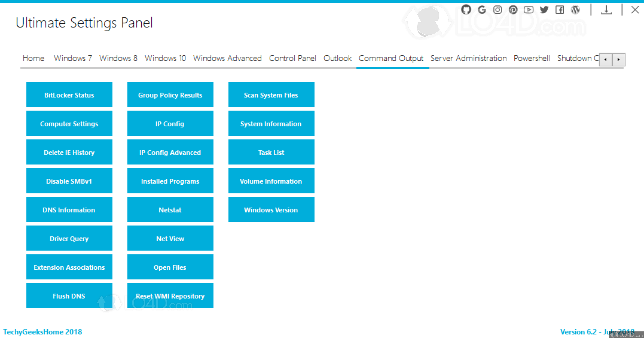Switch to the Windows 10 tab
The image size is (644, 338).
pos(165,58)
